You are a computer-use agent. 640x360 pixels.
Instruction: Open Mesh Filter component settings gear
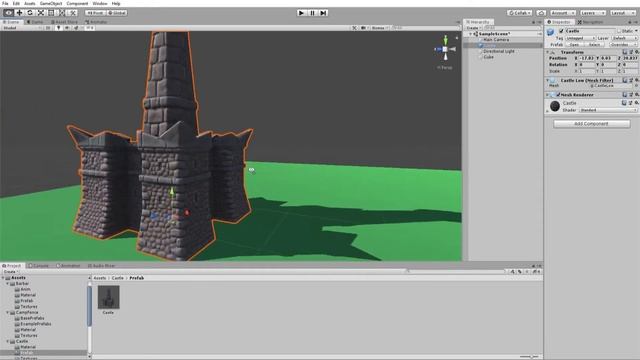pos(636,80)
